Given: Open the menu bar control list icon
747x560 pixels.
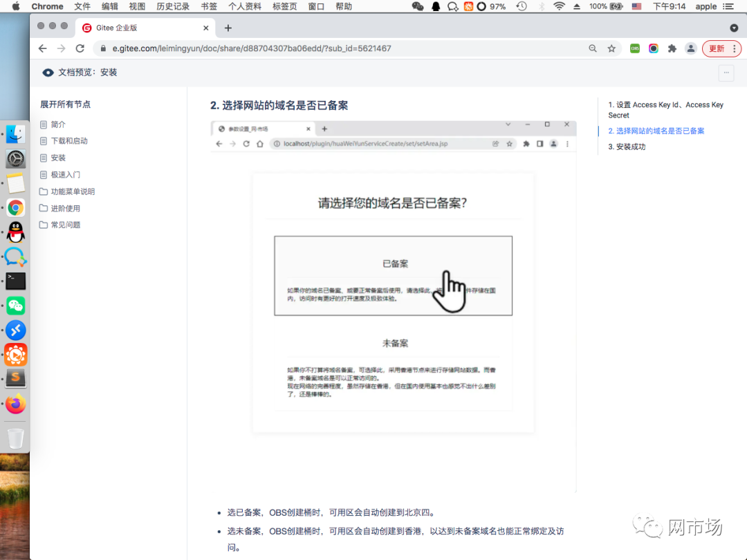Looking at the screenshot, I should pos(728,6).
